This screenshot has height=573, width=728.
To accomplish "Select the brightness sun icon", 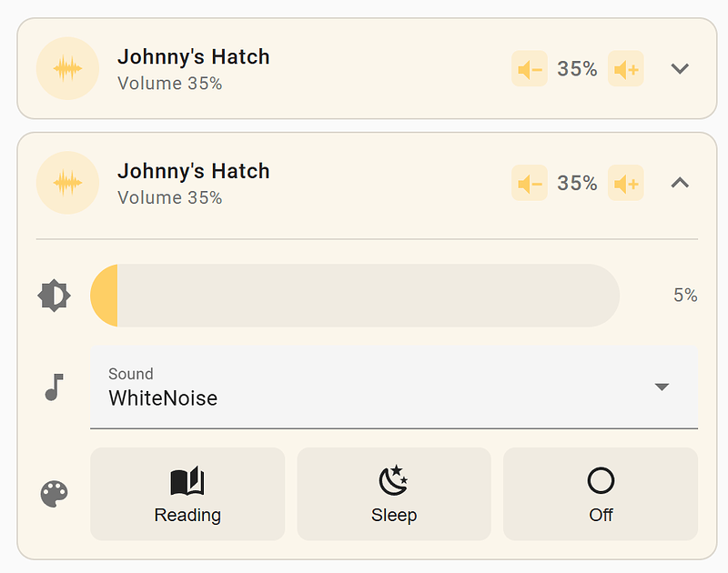I will (x=54, y=295).
